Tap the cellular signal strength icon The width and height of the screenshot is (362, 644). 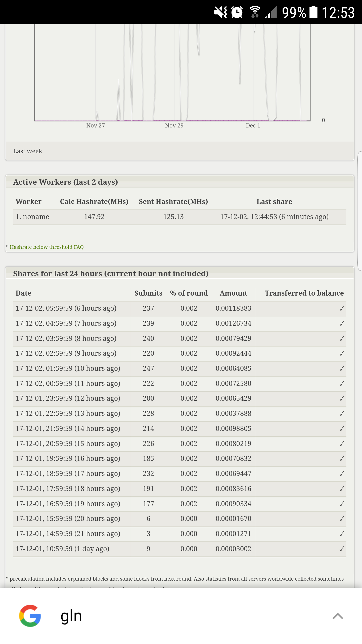point(271,12)
